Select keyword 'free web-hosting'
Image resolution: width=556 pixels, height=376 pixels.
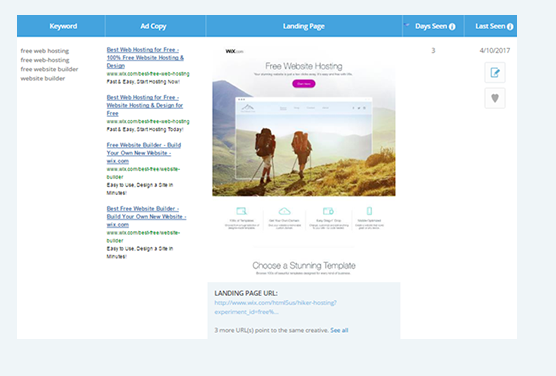tap(45, 60)
